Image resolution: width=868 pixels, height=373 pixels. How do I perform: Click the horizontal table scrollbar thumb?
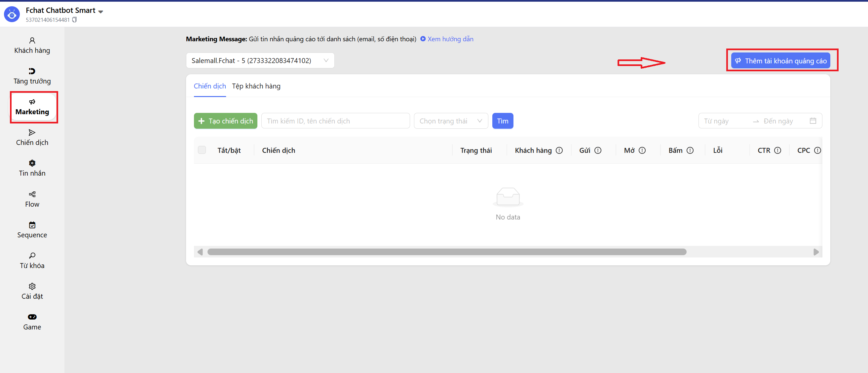[446, 252]
